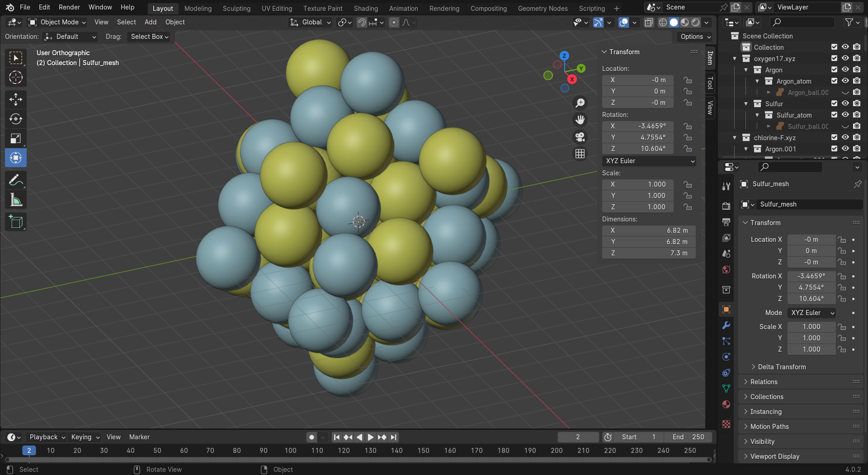Select the Rotate tool in the toolbar
Screen dimensions: 868x475
16,119
